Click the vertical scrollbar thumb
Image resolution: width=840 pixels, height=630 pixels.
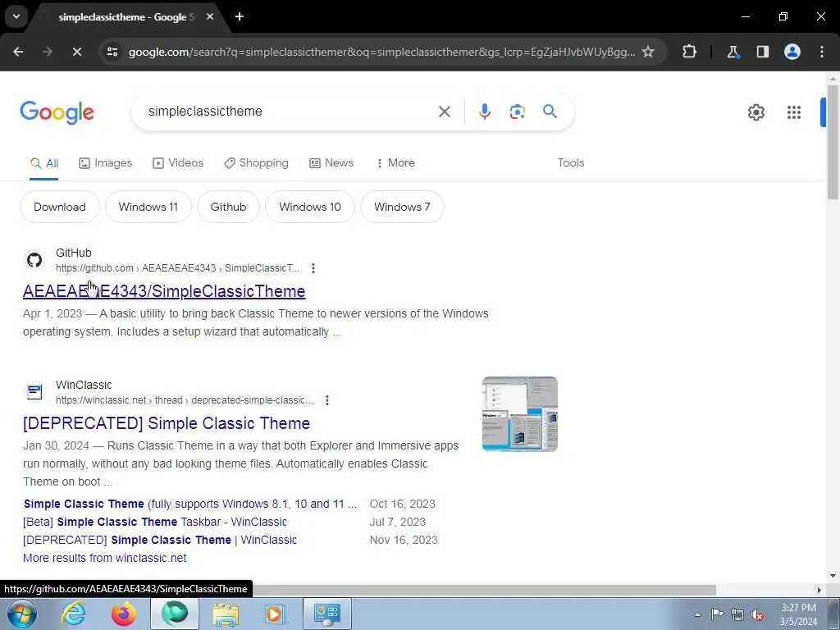(833, 143)
